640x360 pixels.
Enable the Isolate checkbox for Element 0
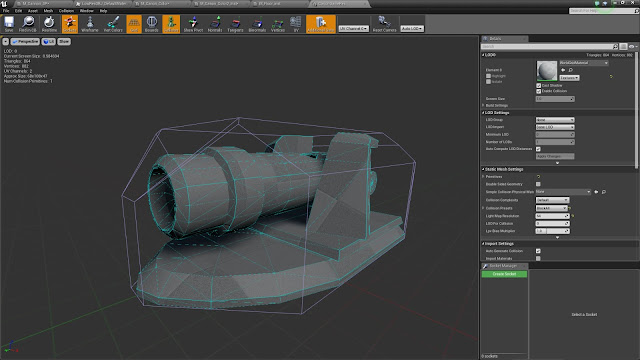[x=488, y=82]
